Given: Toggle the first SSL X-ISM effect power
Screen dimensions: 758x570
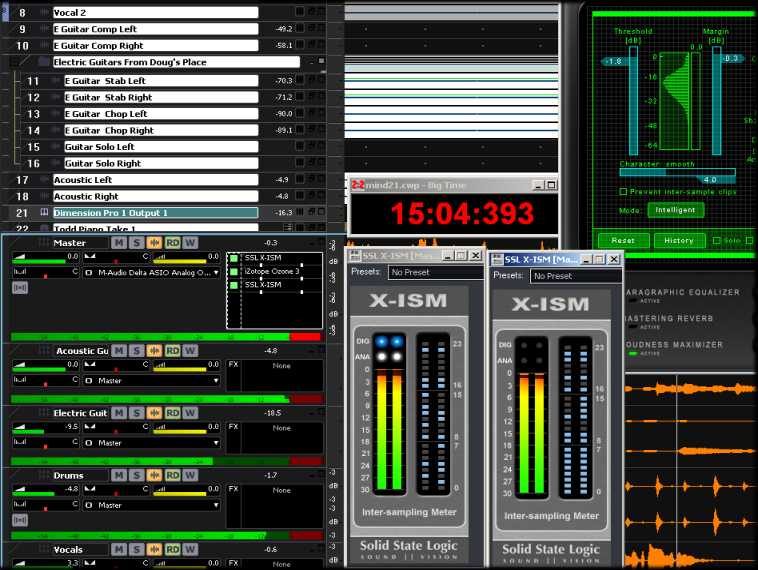Looking at the screenshot, I should 234,258.
